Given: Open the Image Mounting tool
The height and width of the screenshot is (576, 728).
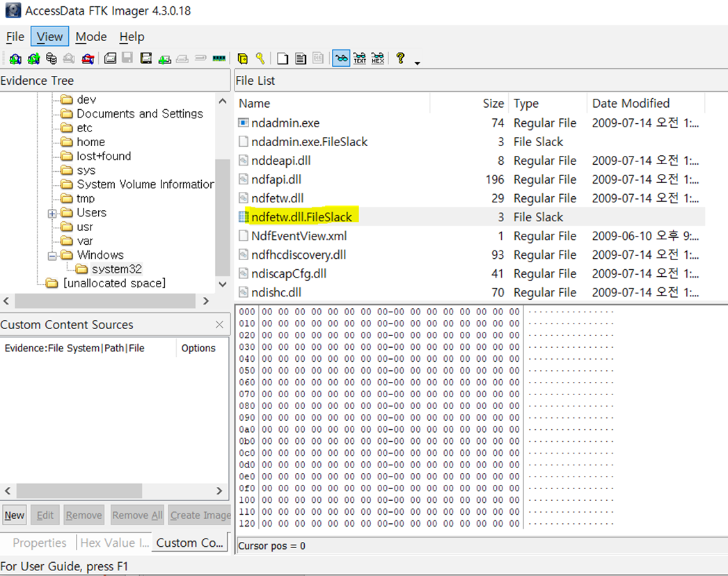Looking at the screenshot, I should click(x=51, y=58).
